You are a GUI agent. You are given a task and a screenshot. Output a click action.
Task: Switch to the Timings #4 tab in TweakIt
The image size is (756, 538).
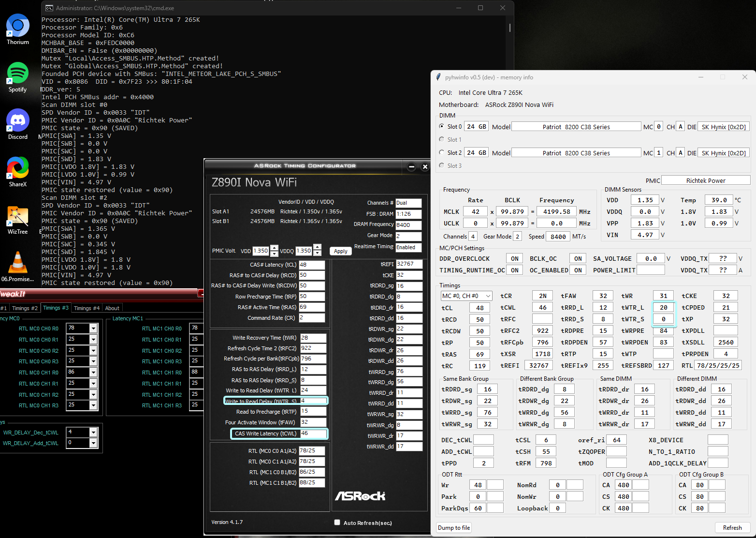tap(87, 308)
